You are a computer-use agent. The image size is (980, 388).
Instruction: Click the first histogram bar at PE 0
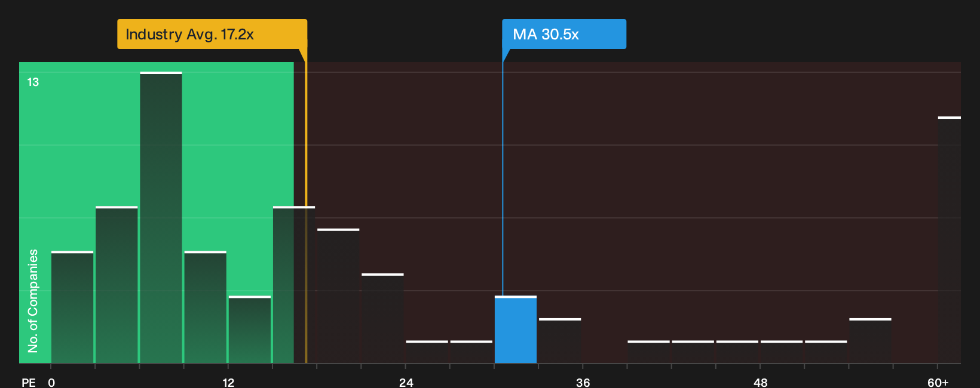[x=72, y=307]
